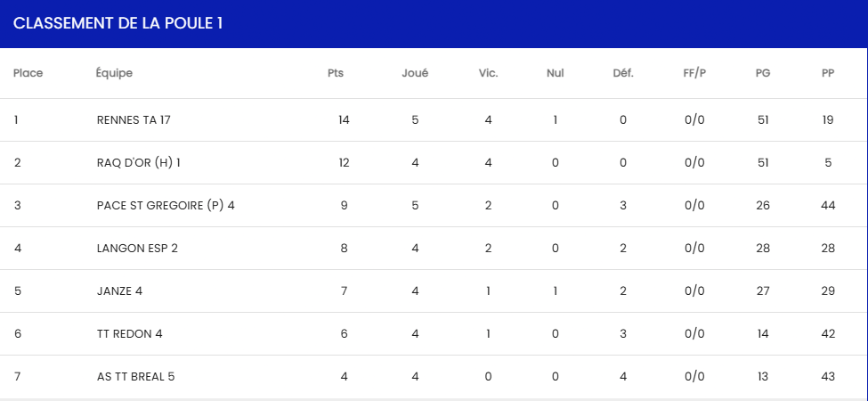Click the Place column header
868x401 pixels.
28,73
